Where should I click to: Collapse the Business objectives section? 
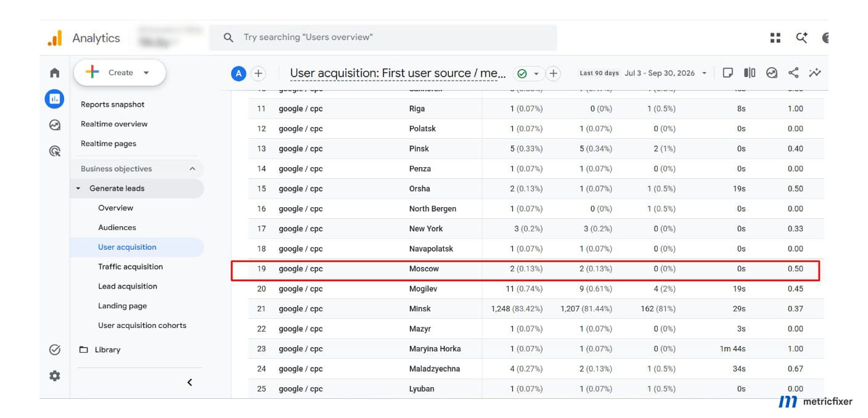pos(192,168)
